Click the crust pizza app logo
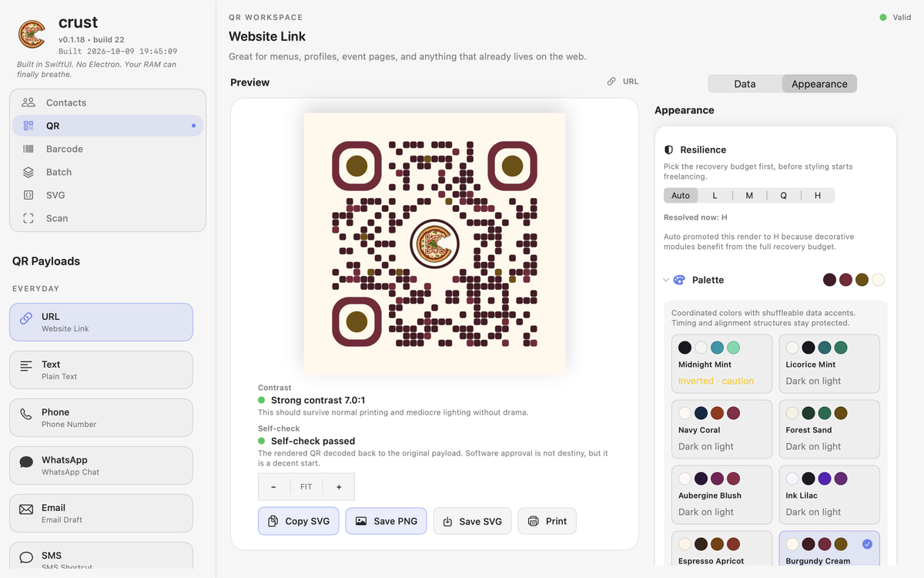Viewport: 924px width, 578px height. tap(32, 34)
